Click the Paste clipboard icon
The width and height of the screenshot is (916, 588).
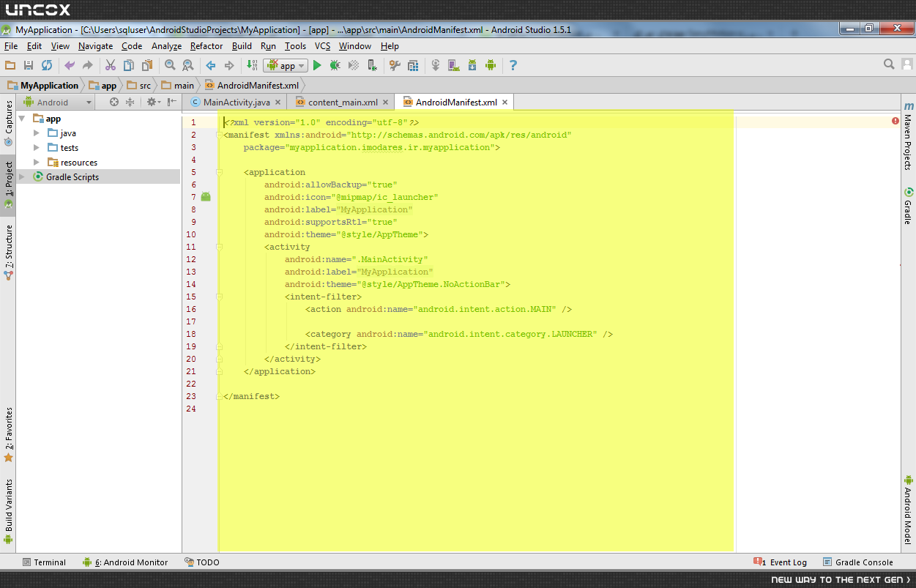[x=147, y=65]
